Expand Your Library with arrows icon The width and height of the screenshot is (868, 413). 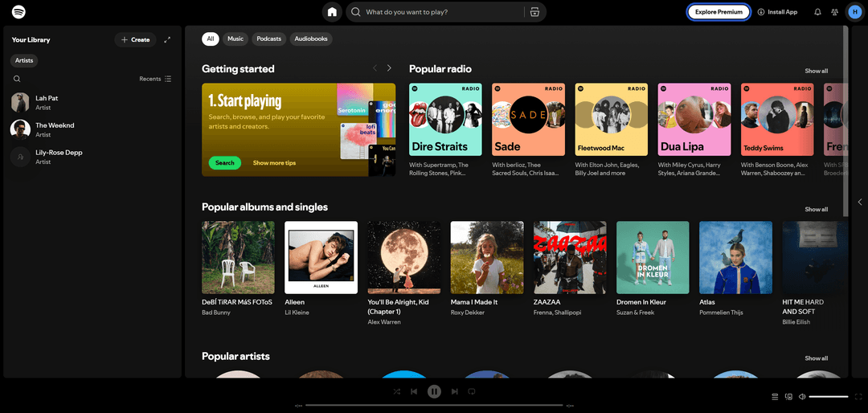[x=168, y=40]
